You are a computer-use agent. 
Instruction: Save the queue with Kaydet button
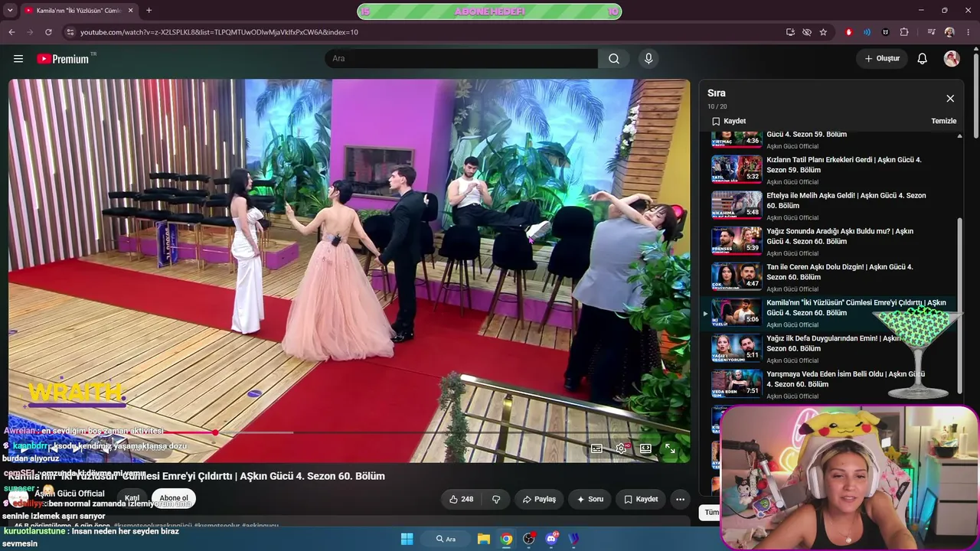point(729,121)
